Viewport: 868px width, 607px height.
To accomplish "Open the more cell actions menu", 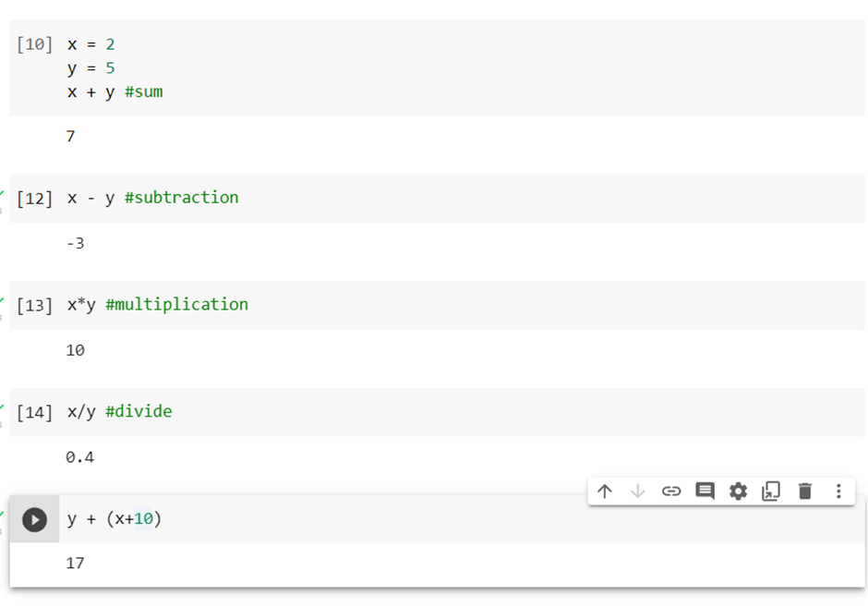I will [838, 491].
